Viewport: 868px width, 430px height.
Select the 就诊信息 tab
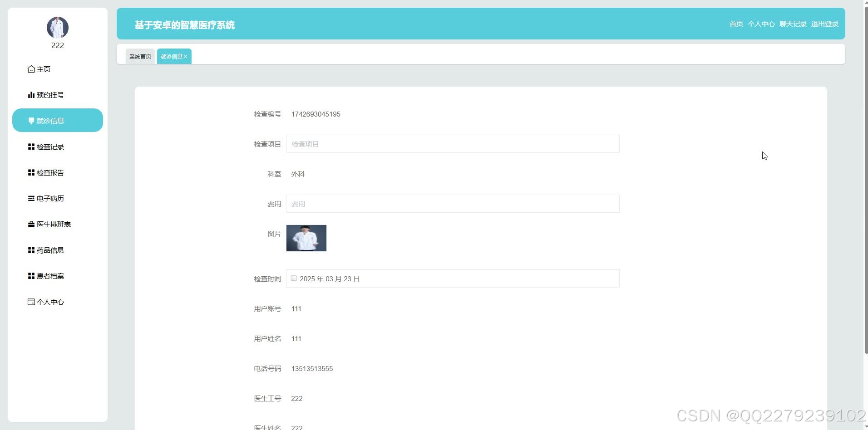point(172,56)
